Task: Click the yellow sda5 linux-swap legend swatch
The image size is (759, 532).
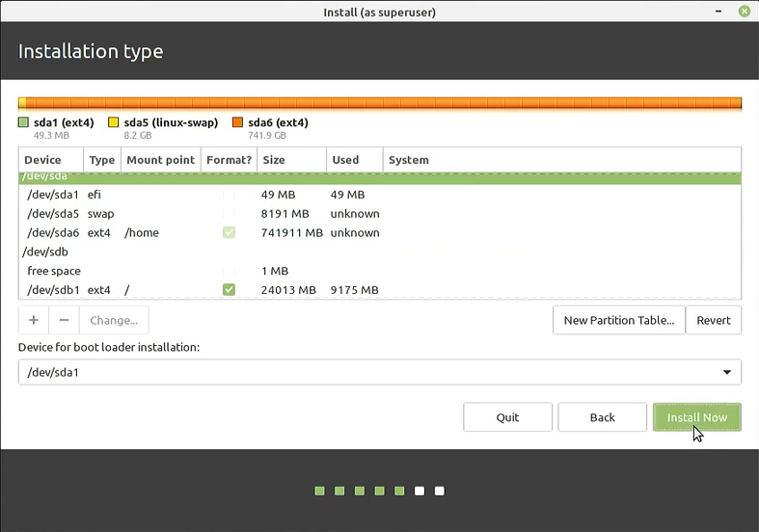Action: [114, 122]
